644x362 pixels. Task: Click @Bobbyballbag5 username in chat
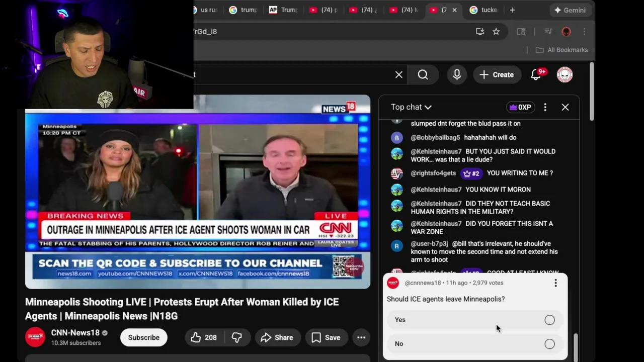coord(435,137)
